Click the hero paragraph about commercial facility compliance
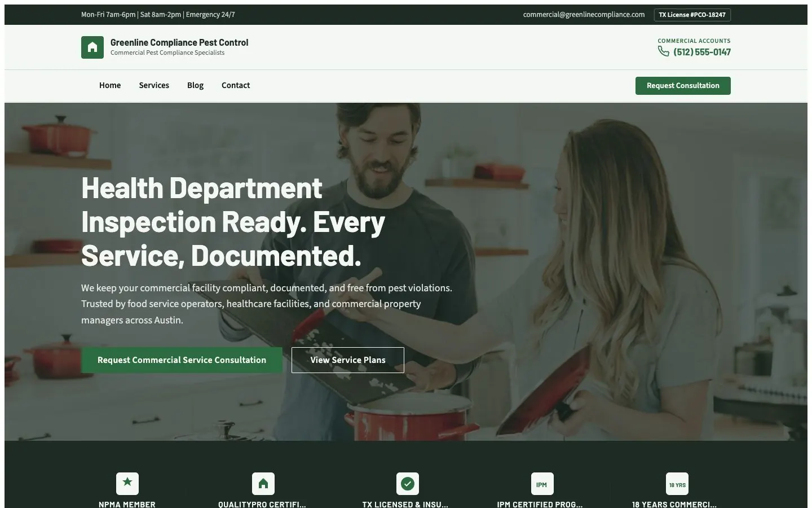 point(267,304)
